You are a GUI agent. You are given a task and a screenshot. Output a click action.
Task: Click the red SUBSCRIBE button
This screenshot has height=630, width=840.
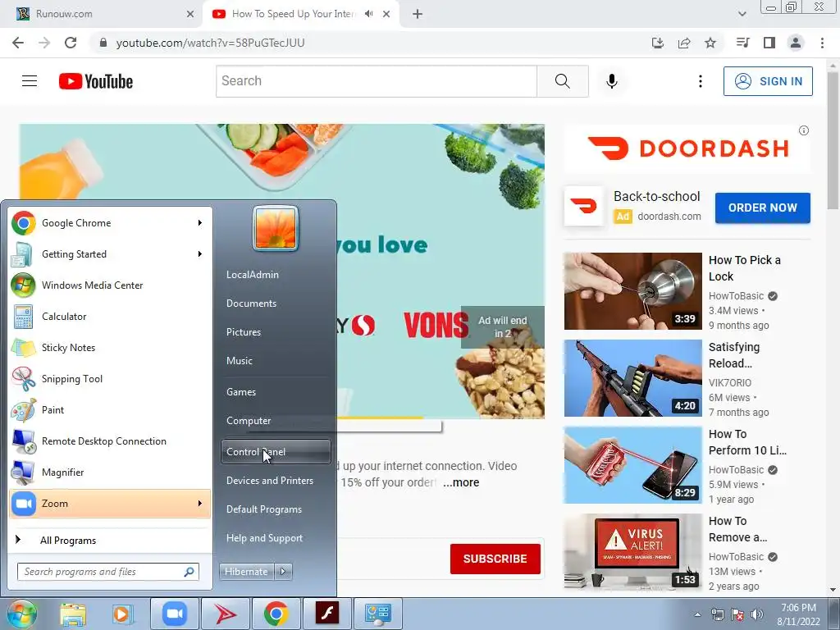pyautogui.click(x=495, y=559)
